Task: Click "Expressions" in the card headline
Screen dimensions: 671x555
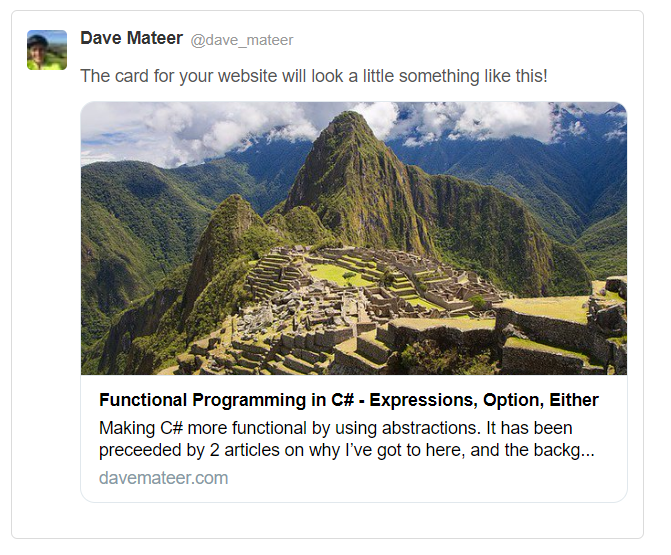Action: (422, 400)
